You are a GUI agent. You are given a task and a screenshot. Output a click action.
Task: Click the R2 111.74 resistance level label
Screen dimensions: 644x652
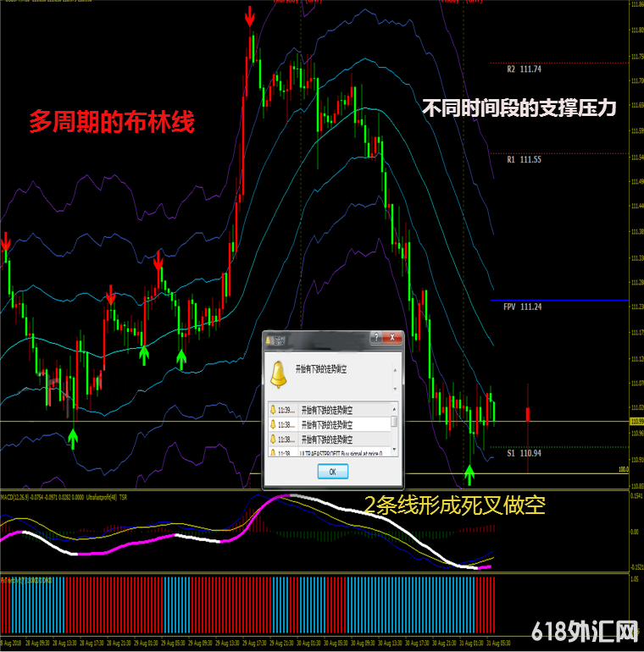point(524,69)
